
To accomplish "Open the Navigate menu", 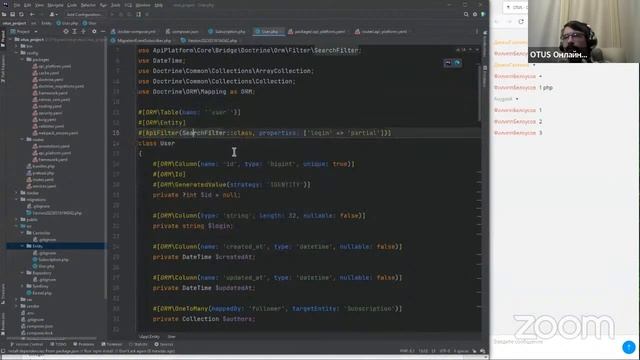I will coord(55,5).
